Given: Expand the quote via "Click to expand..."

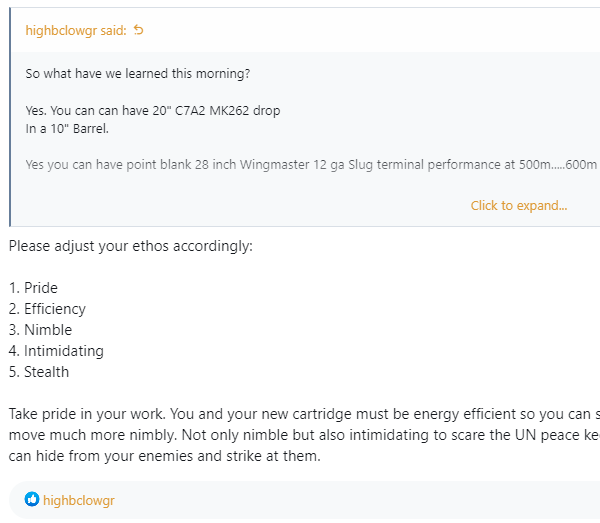Looking at the screenshot, I should (x=518, y=205).
